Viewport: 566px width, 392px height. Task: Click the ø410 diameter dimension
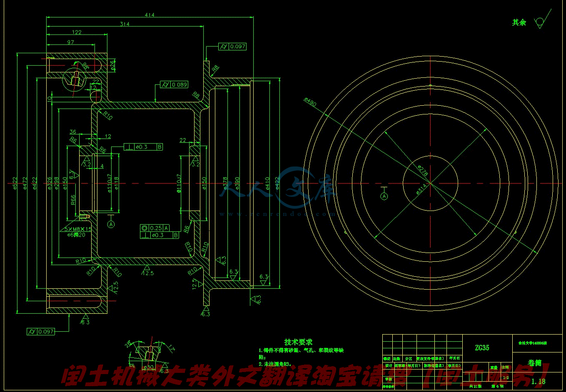pyautogui.click(x=267, y=183)
